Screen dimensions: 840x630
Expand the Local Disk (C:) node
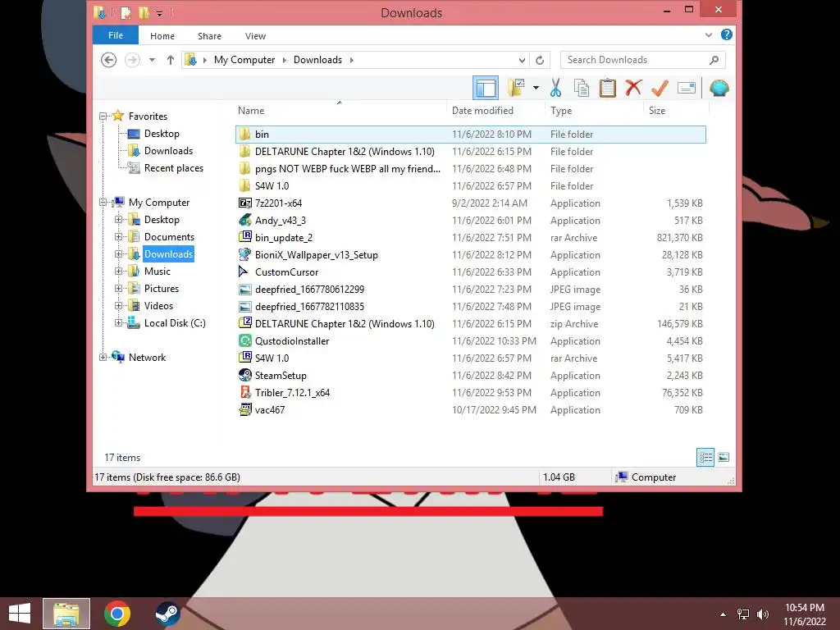(118, 323)
